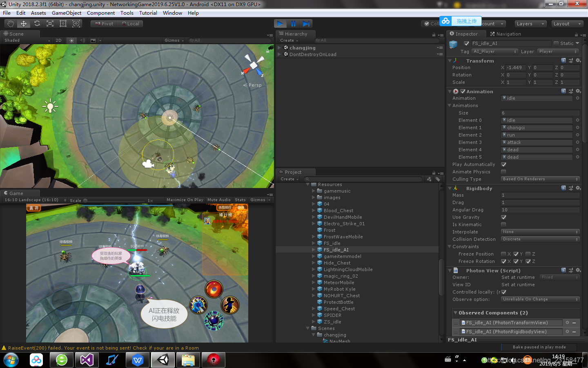Viewport: 588px width, 368px height.
Task: Open the Observe option dropdown
Action: (x=540, y=299)
